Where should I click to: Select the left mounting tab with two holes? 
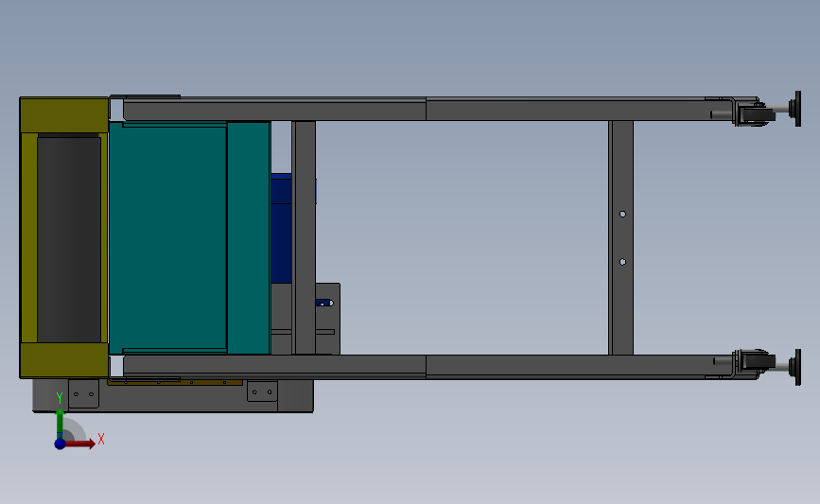tap(83, 393)
